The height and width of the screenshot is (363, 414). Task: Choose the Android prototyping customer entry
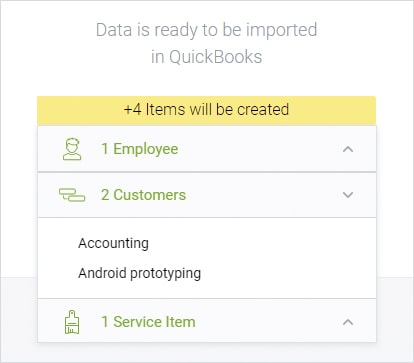point(139,273)
